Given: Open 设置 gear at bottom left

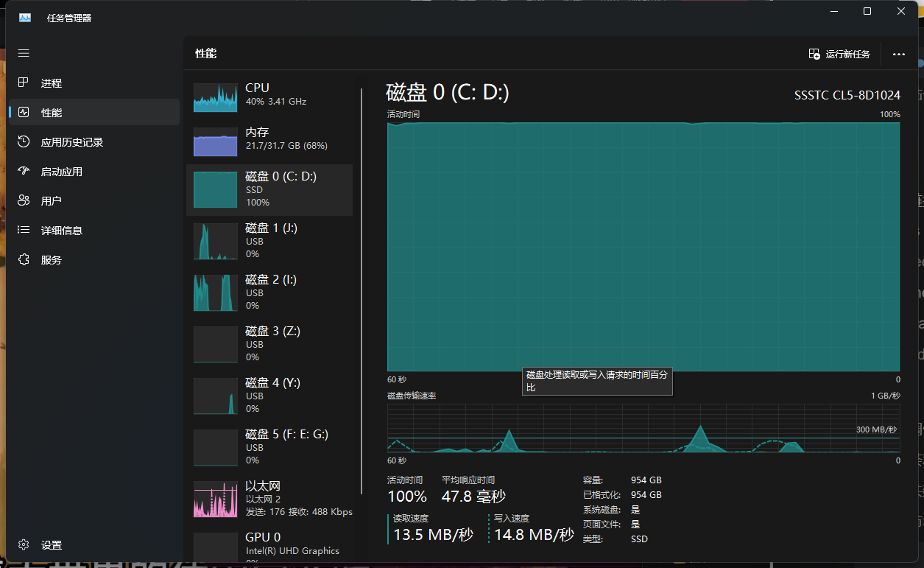Looking at the screenshot, I should click(24, 545).
